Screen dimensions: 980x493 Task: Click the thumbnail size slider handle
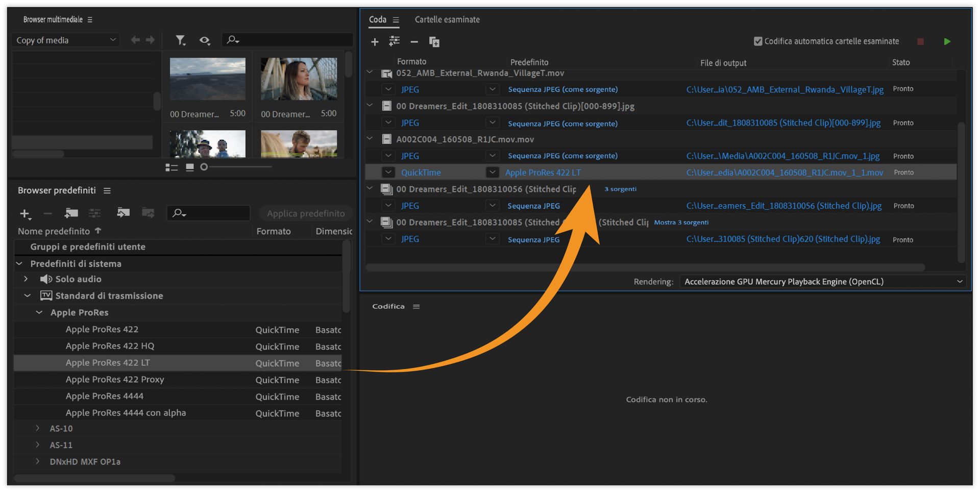[x=204, y=167]
